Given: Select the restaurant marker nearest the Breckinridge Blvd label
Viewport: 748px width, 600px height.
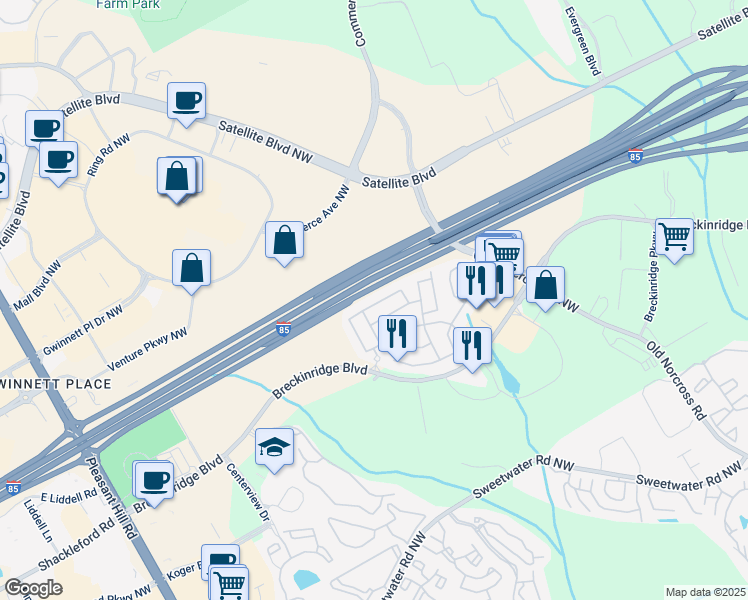Looking at the screenshot, I should pos(397,337).
